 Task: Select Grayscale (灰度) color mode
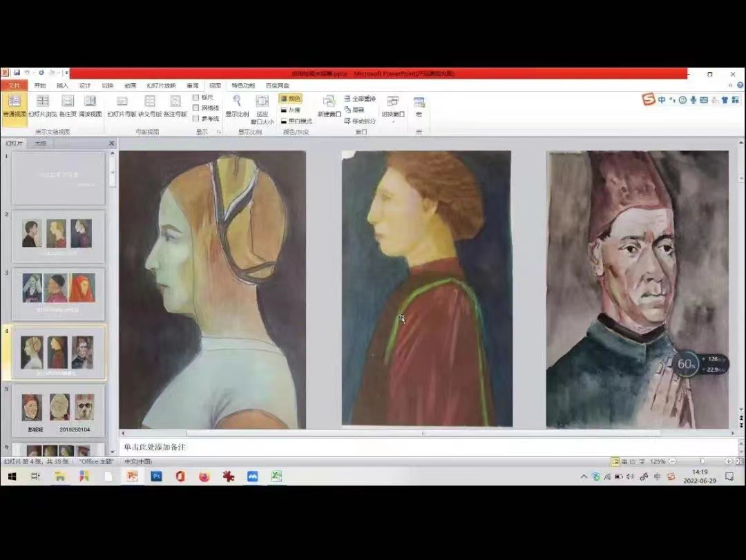(x=291, y=110)
